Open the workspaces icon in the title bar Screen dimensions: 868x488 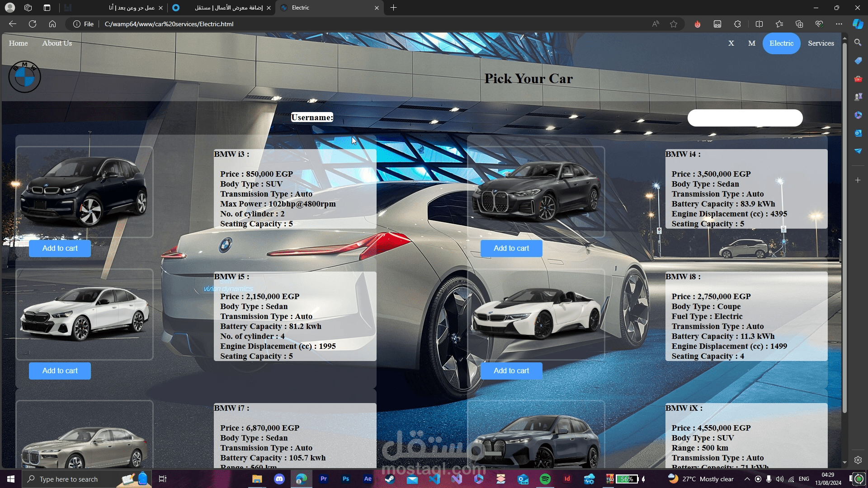click(28, 8)
